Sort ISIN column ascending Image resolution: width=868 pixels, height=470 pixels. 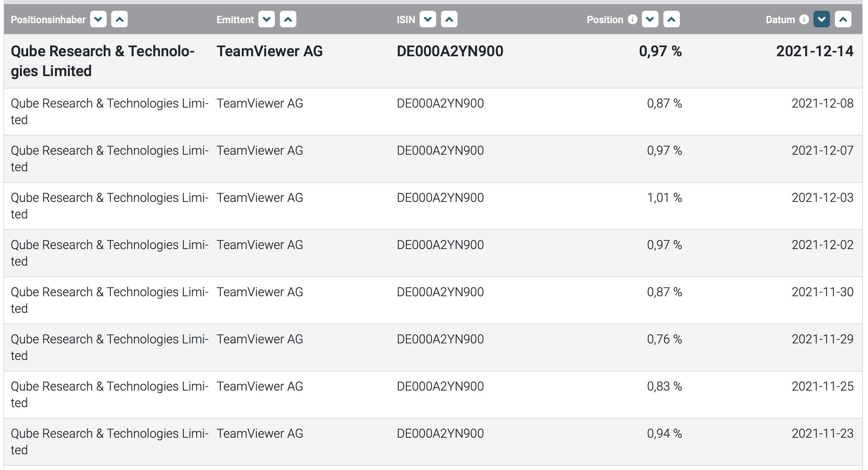[x=449, y=19]
